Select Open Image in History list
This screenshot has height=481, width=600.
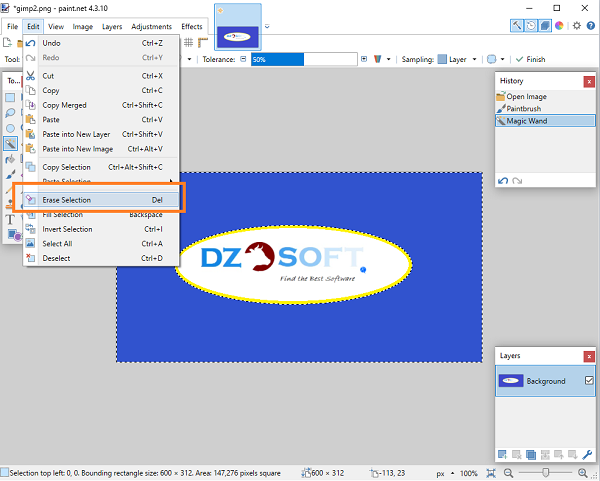pos(545,96)
